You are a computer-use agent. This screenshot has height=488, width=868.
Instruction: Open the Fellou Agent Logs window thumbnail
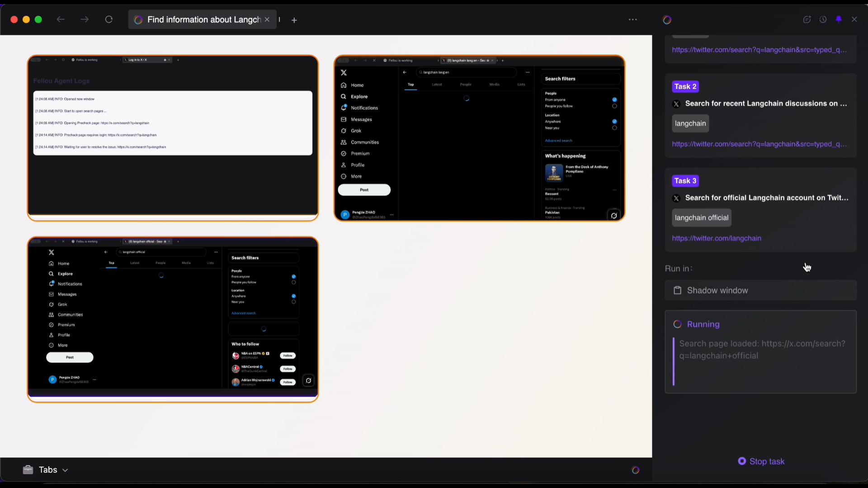pyautogui.click(x=173, y=138)
